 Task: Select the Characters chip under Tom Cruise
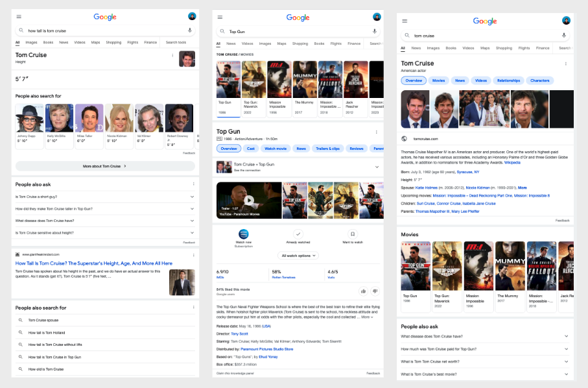tap(539, 80)
